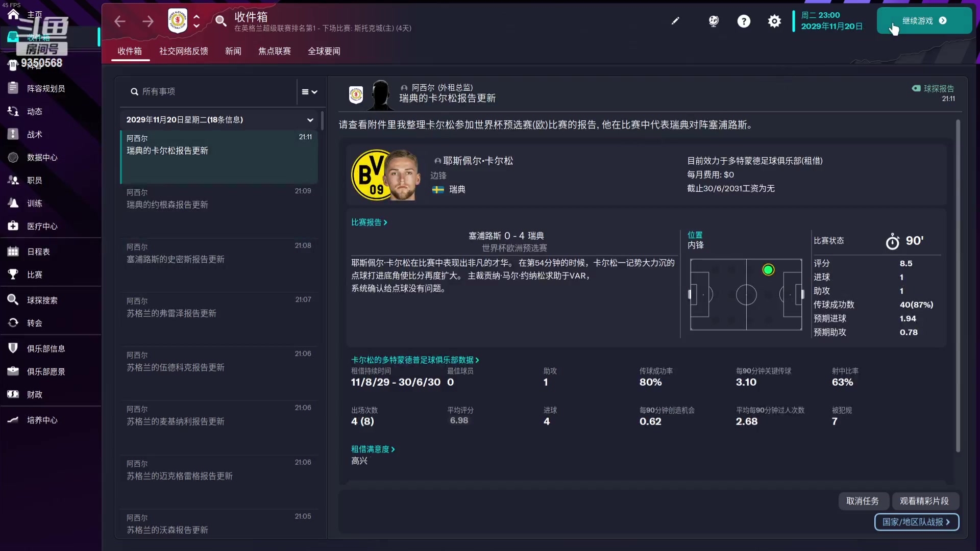Open the inbox filter list dropdown
This screenshot has width=980, height=551.
[x=309, y=92]
